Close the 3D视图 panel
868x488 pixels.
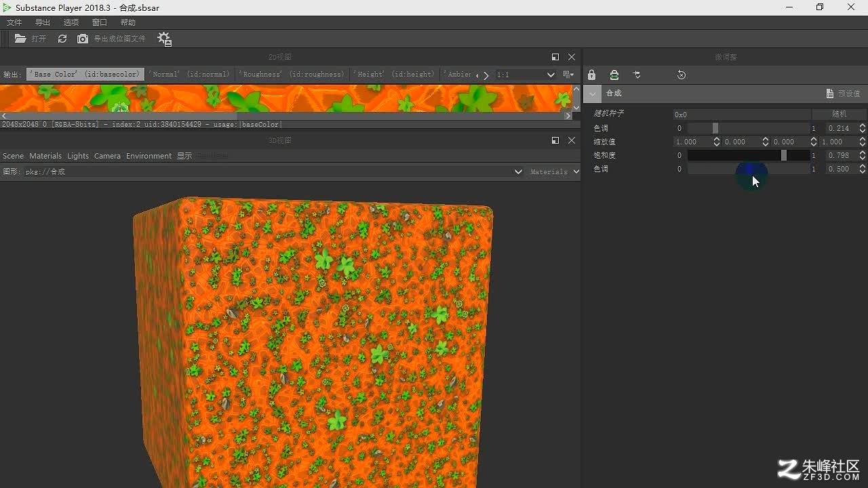pos(572,140)
